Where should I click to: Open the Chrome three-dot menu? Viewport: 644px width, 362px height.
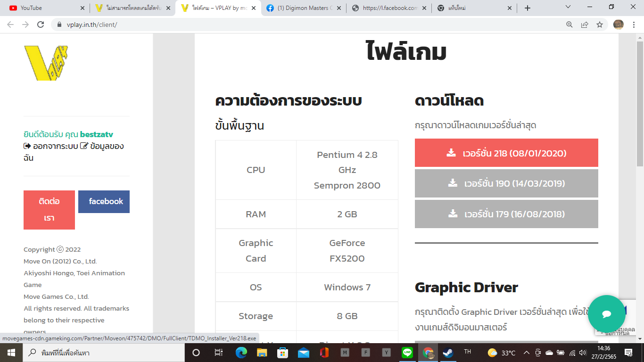(634, 25)
